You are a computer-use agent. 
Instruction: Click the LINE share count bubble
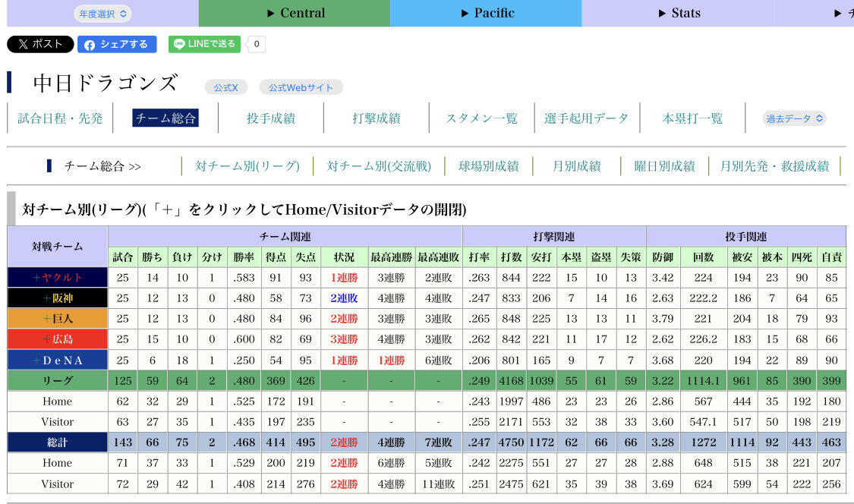(x=257, y=44)
